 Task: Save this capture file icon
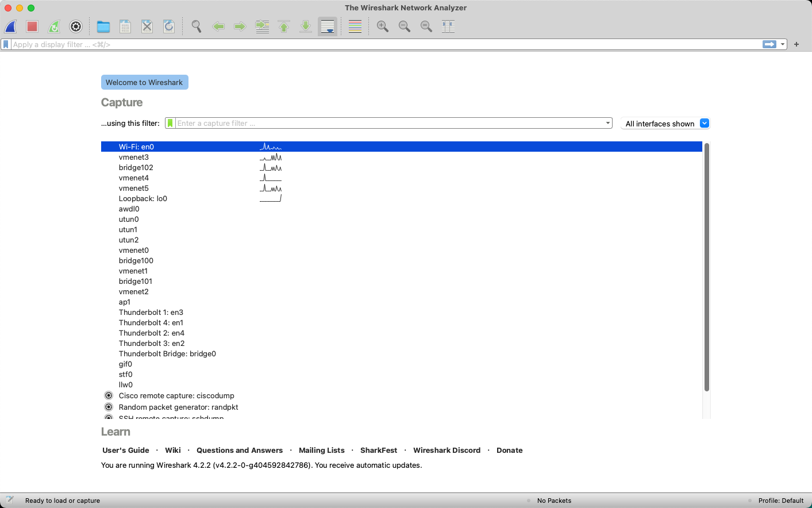click(125, 26)
